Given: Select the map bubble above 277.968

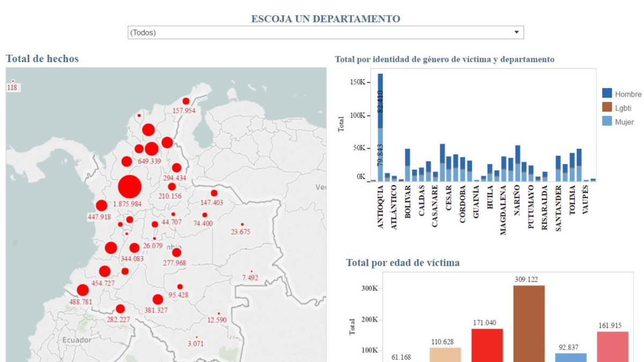Looking at the screenshot, I should (x=176, y=253).
